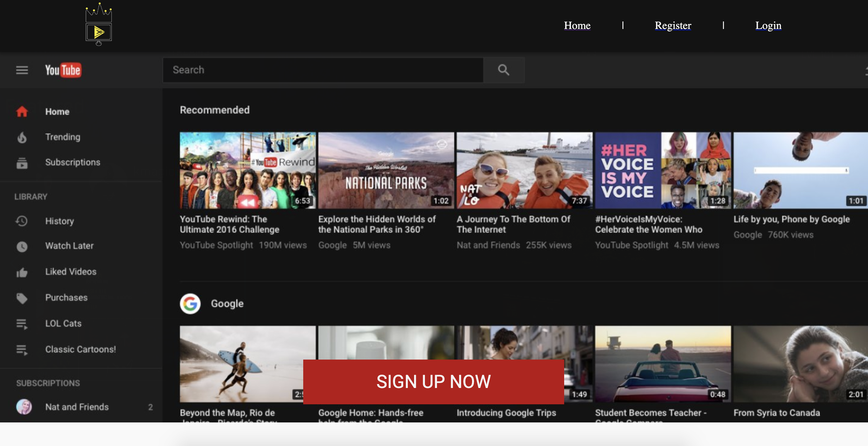Open title 'YouTube Rewind: The Ultimate 2016 Challenge'

[230, 224]
